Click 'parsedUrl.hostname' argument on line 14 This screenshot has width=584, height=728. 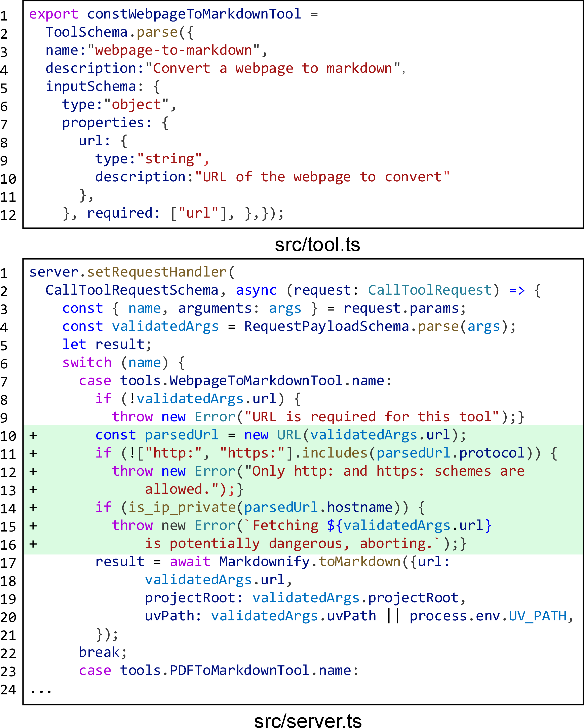pyautogui.click(x=318, y=508)
